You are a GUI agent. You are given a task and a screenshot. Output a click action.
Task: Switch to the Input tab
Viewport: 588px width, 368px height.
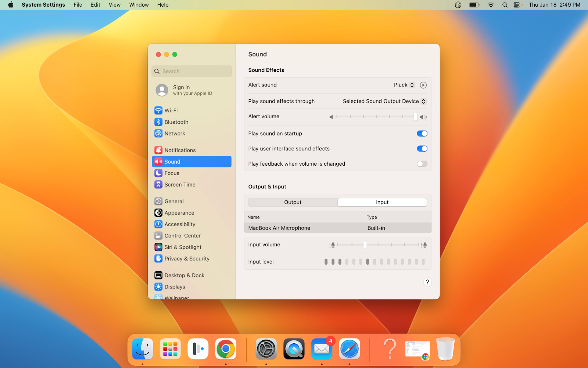pos(382,202)
